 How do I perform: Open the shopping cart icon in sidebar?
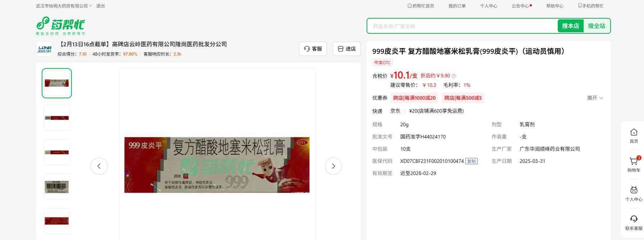(634, 161)
